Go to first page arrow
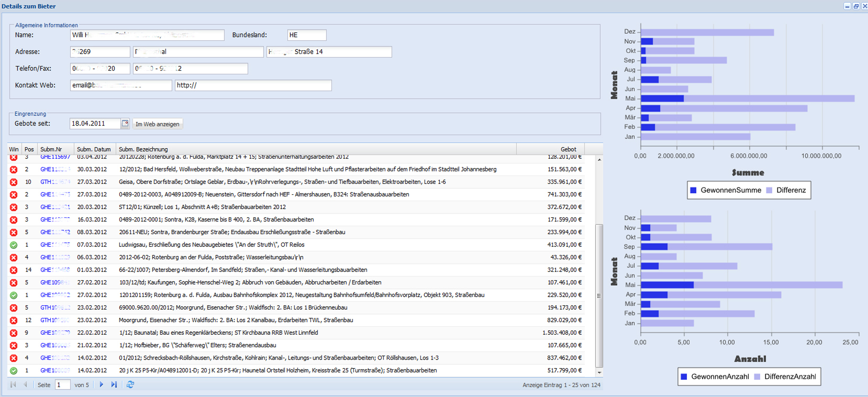The height and width of the screenshot is (397, 868). pos(13,385)
